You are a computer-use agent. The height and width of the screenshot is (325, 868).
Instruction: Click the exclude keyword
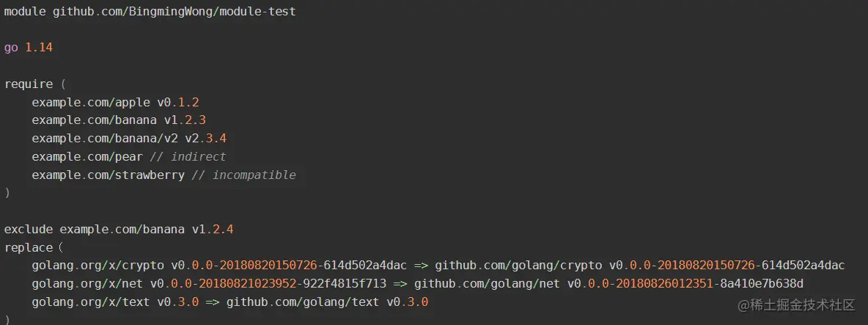(x=29, y=229)
